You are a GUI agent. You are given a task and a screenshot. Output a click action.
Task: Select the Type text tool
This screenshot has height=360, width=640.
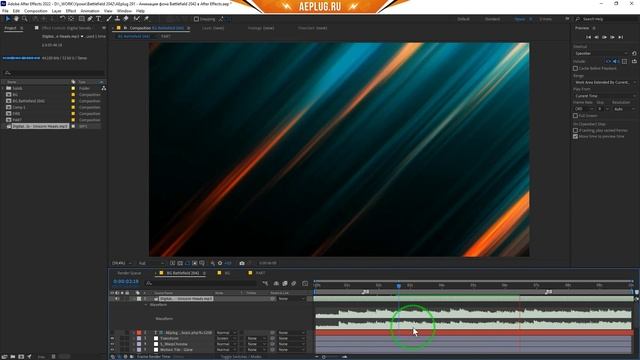pos(98,19)
